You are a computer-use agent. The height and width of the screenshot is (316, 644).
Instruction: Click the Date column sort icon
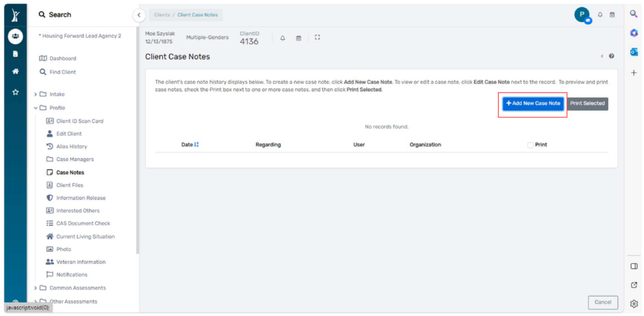pyautogui.click(x=196, y=145)
